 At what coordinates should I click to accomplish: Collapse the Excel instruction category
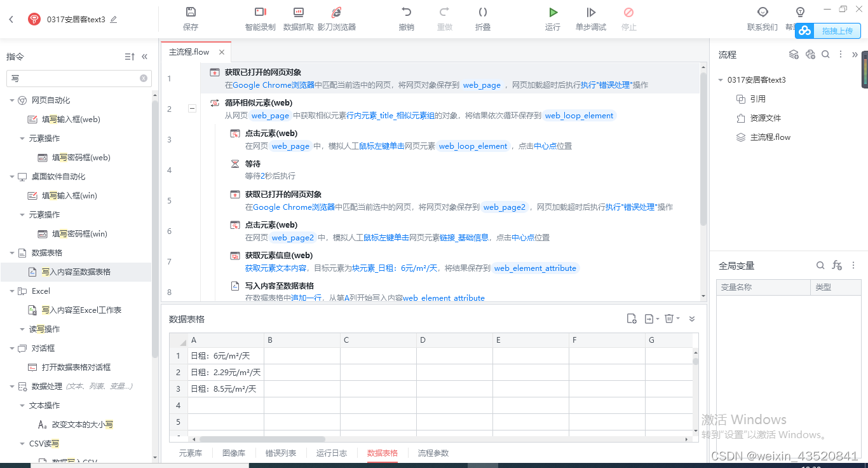pyautogui.click(x=11, y=291)
